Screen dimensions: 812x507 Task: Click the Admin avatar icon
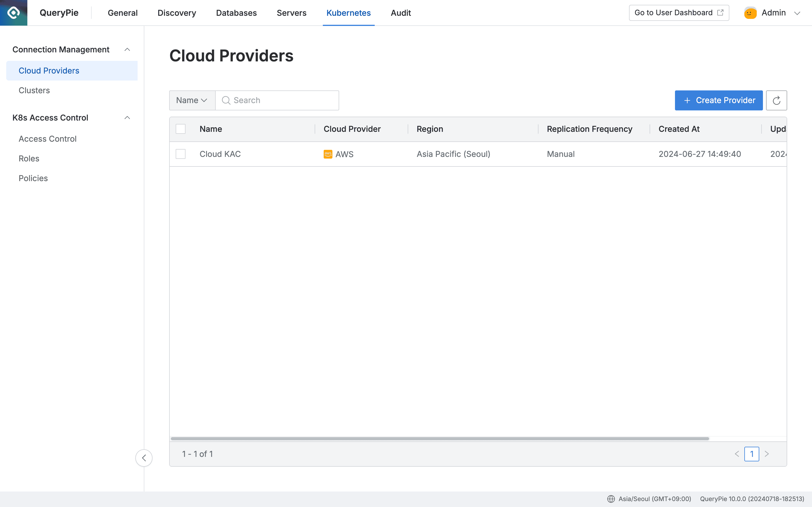click(x=750, y=13)
